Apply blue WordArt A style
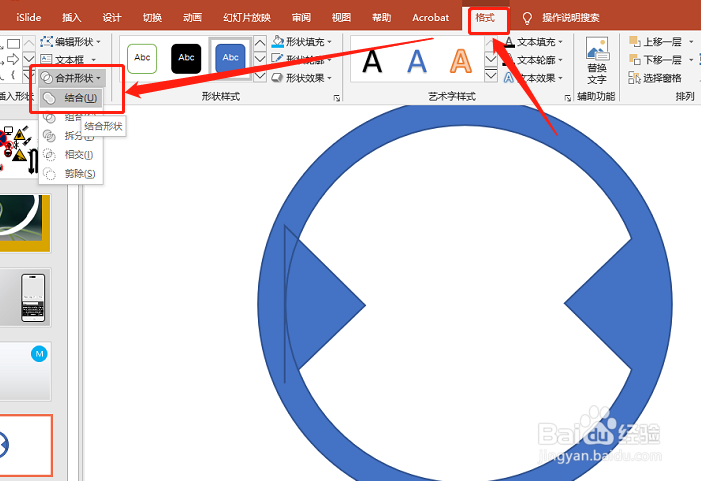Viewport: 701px width, 481px height. 417,61
